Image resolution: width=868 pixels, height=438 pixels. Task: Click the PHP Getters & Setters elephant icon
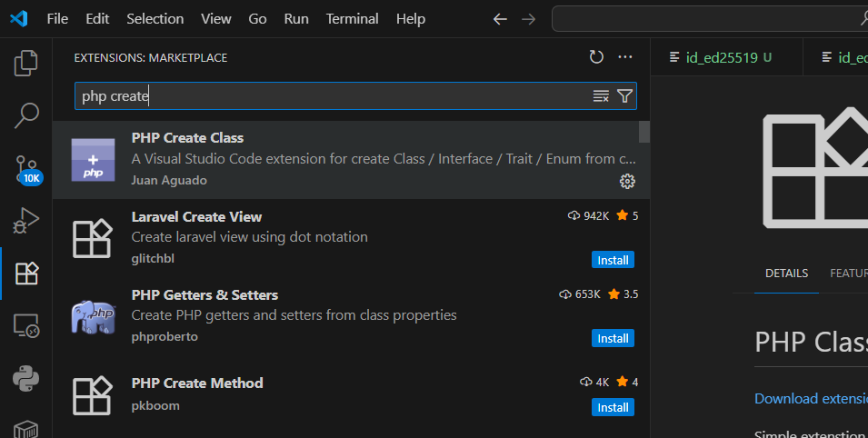93,317
